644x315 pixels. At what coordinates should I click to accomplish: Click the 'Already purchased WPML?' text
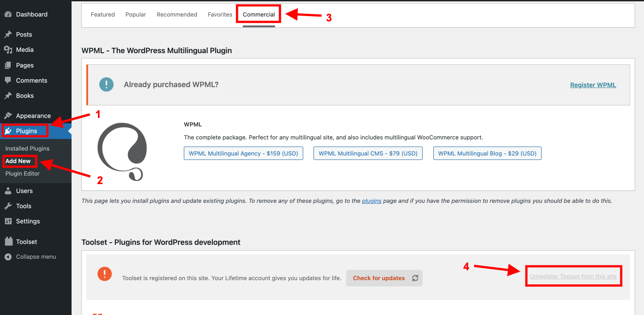[171, 84]
